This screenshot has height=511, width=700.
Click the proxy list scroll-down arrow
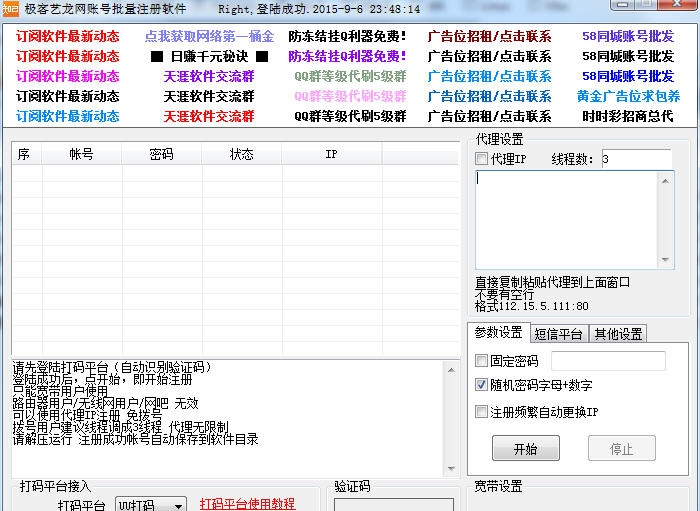[666, 259]
